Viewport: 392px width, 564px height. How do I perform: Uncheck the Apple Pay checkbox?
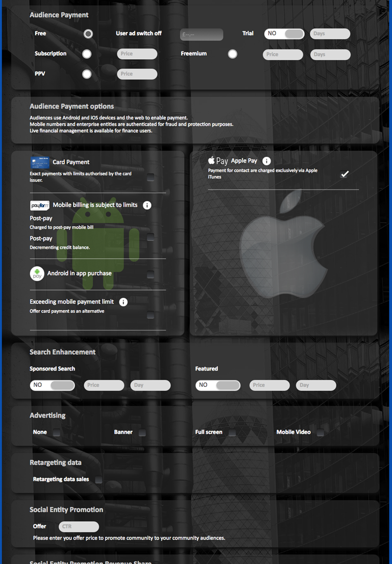pyautogui.click(x=345, y=174)
